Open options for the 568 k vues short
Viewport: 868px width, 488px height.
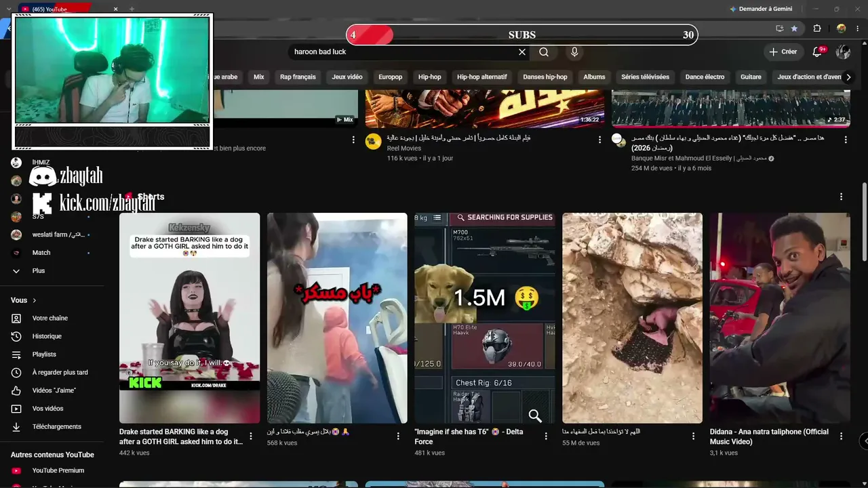tap(399, 436)
